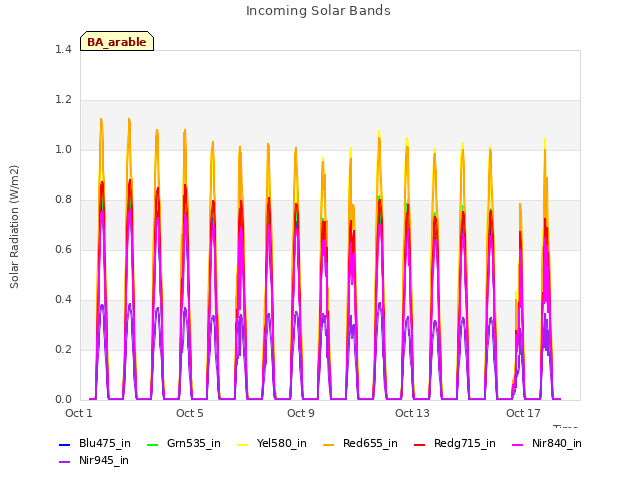
Task: Click the 0.8 y-axis tick label
Action: pyautogui.click(x=63, y=200)
